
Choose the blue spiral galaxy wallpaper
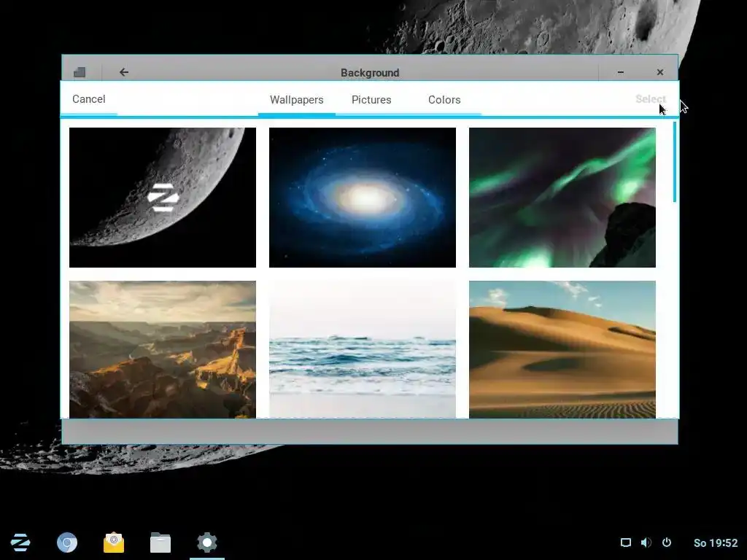(362, 198)
